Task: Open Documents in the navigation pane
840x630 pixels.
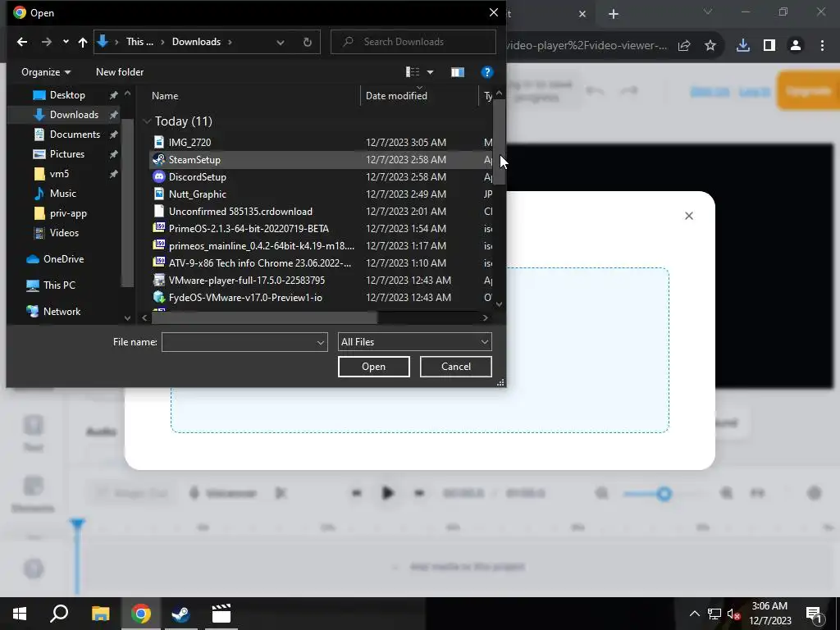Action: (x=75, y=135)
